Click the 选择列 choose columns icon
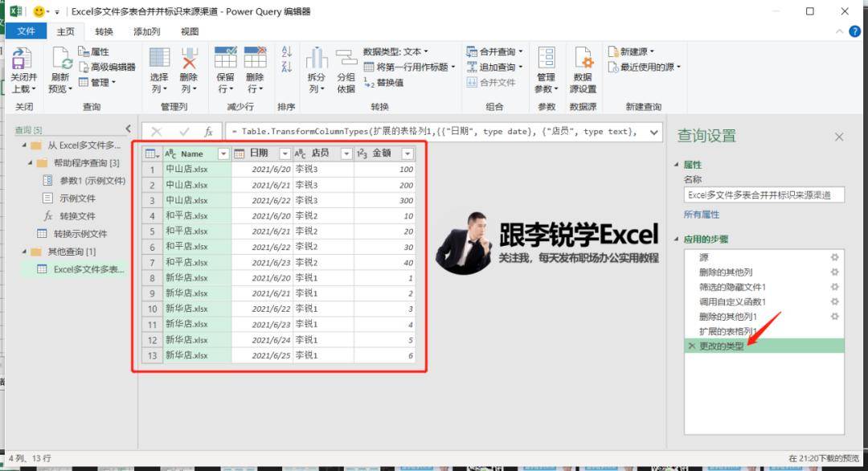 point(159,58)
